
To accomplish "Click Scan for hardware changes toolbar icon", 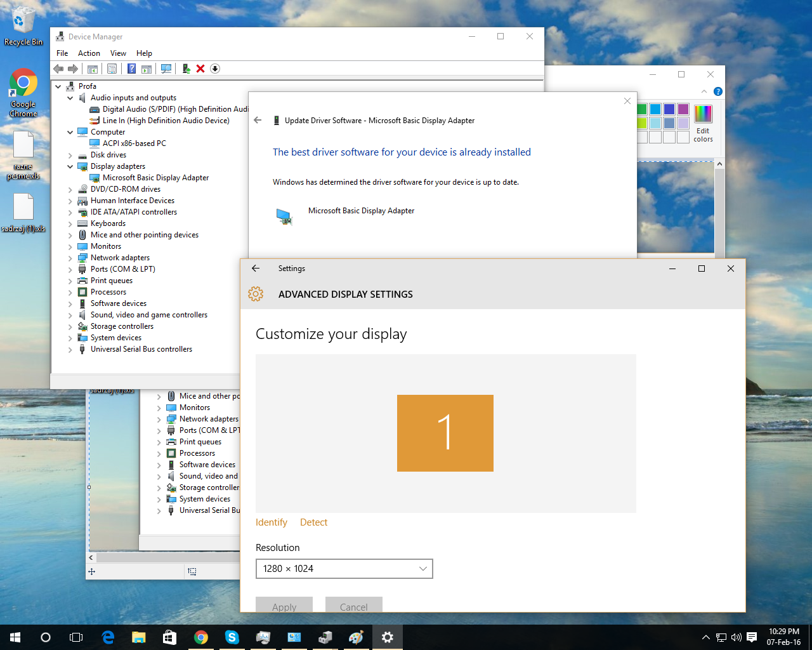I will [166, 69].
